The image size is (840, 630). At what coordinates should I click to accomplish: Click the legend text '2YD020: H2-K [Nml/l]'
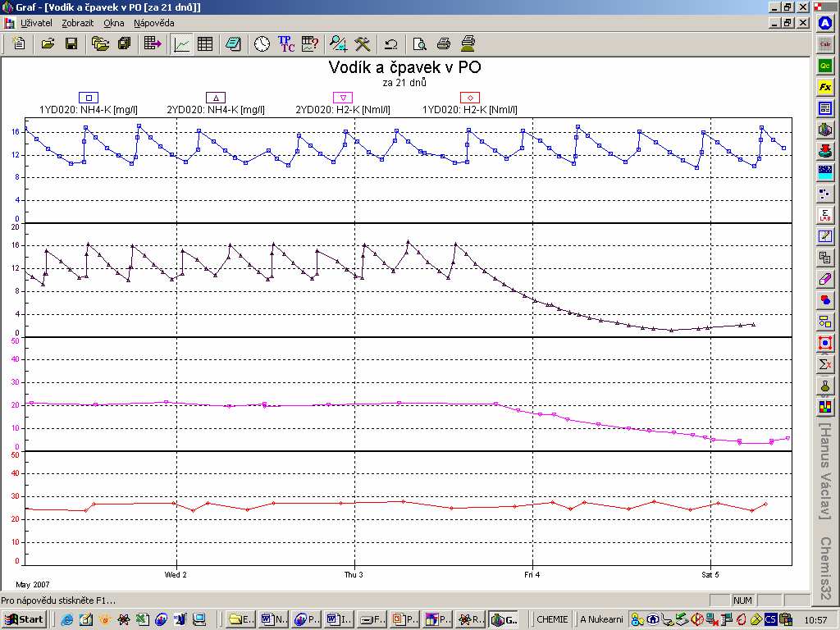tap(343, 110)
